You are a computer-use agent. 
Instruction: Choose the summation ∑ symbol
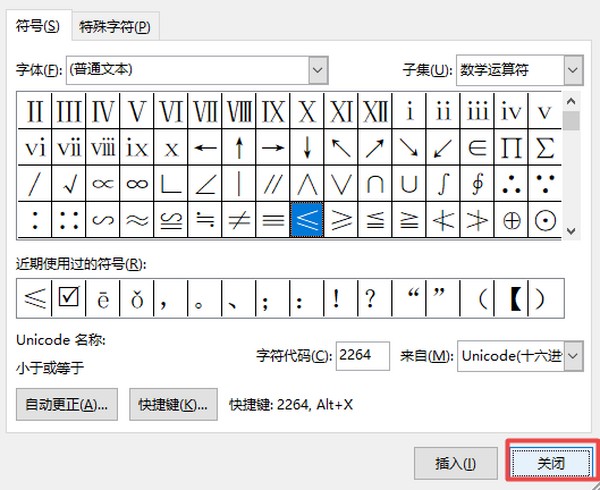(x=545, y=147)
